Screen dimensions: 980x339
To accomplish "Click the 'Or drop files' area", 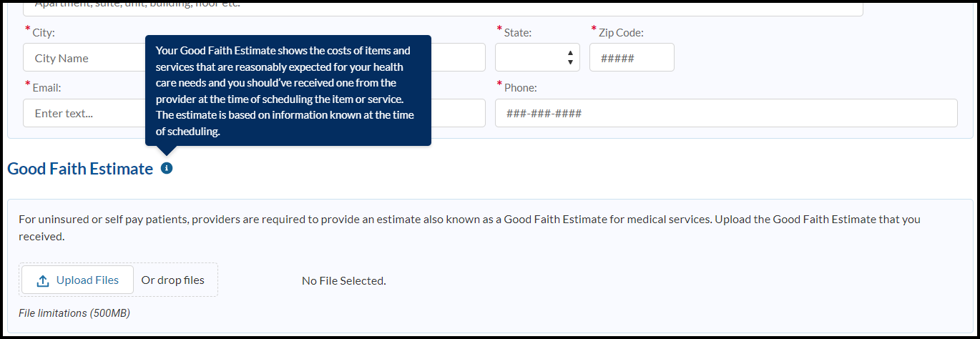I will click(x=173, y=280).
